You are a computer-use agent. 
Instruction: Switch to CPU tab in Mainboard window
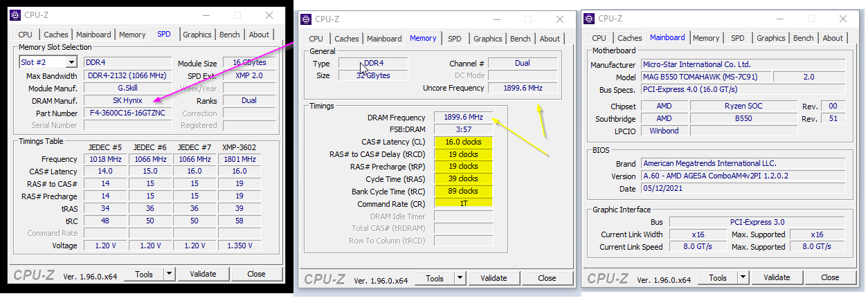[599, 38]
